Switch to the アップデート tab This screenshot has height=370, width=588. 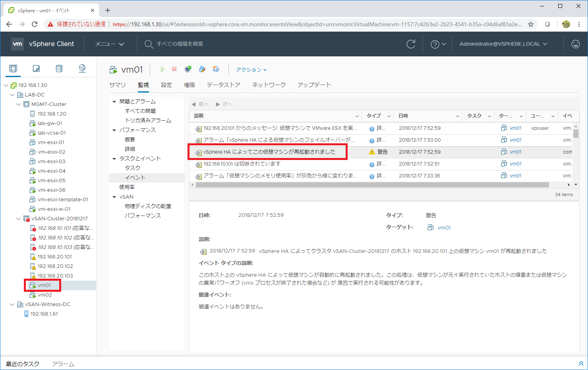314,85
